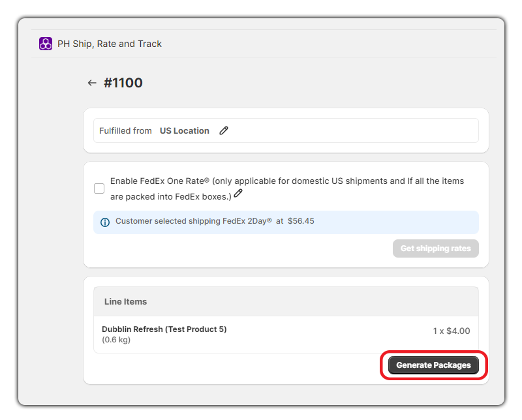The width and height of the screenshot is (522, 420).
Task: Click the US Location text
Action: 185,131
